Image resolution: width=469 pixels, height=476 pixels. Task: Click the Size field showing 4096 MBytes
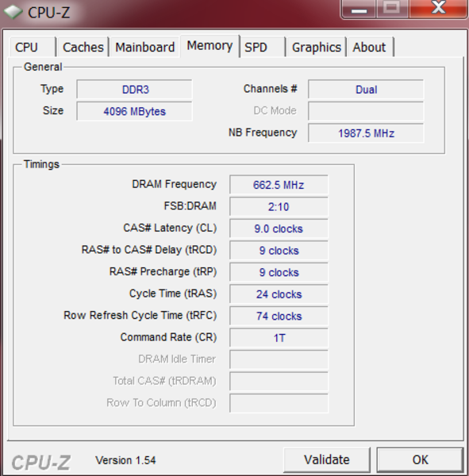(x=134, y=111)
